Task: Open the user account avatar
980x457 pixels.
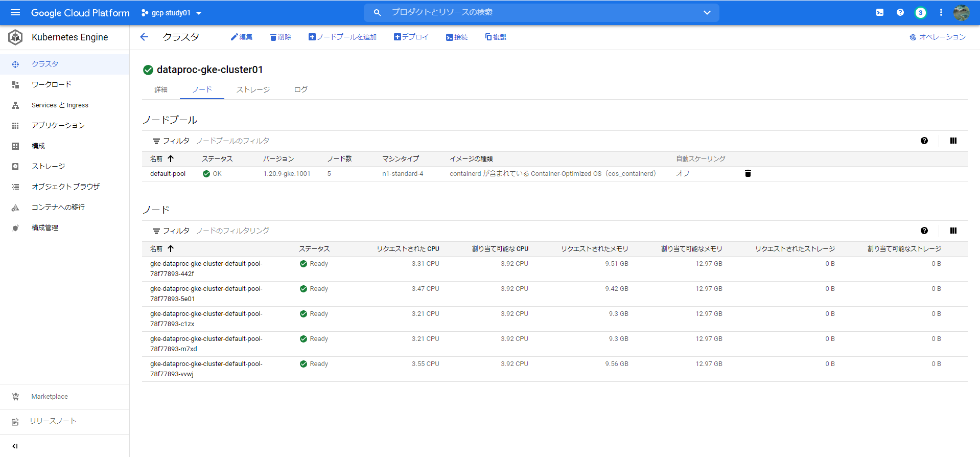Action: [961, 13]
